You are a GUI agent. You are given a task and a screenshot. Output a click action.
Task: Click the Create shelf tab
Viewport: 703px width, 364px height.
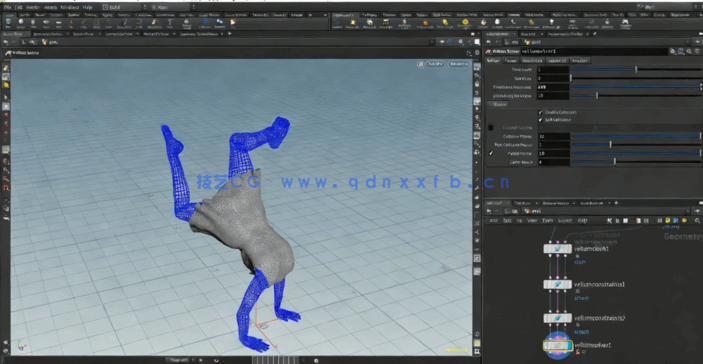click(9, 15)
